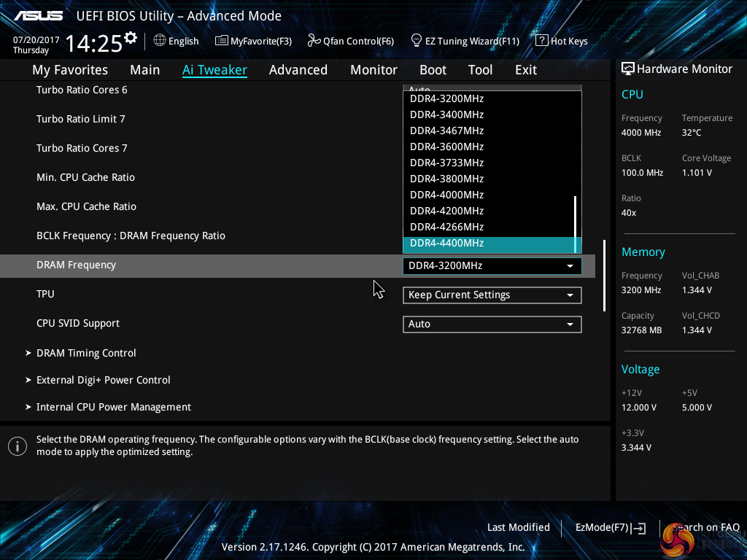Viewport: 747px width, 560px height.
Task: Switch to the Advanced tab
Action: [x=298, y=70]
